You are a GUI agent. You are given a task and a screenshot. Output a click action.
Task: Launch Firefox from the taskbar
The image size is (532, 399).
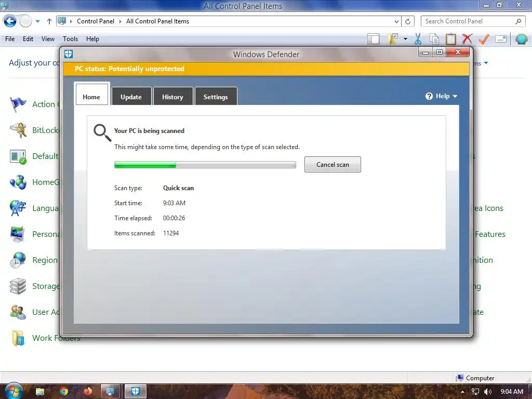(x=87, y=392)
